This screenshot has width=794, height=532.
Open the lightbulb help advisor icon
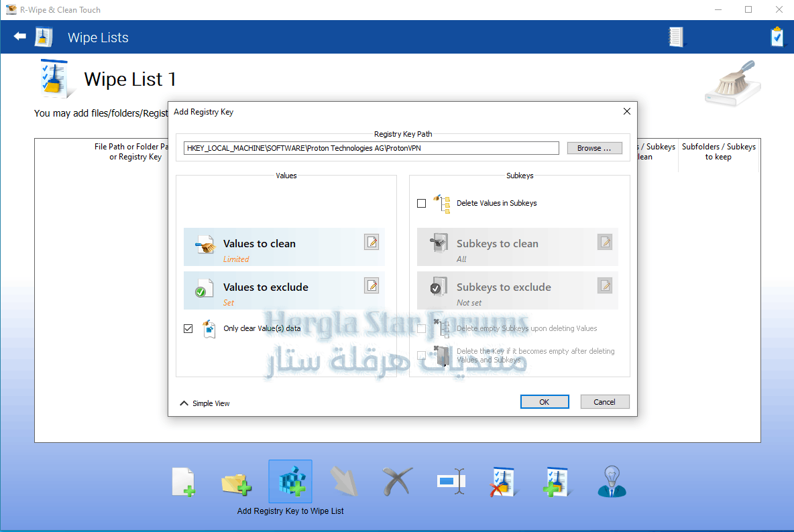pos(611,482)
